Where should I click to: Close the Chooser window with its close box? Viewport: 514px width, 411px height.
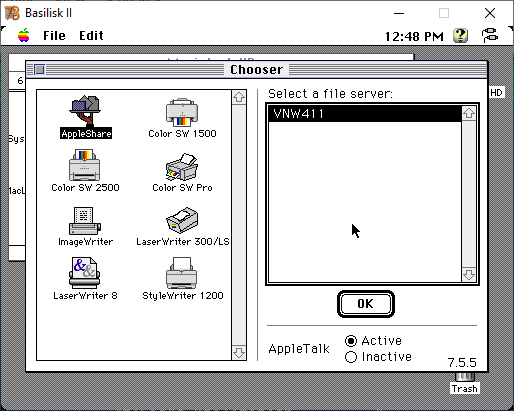[x=39, y=69]
